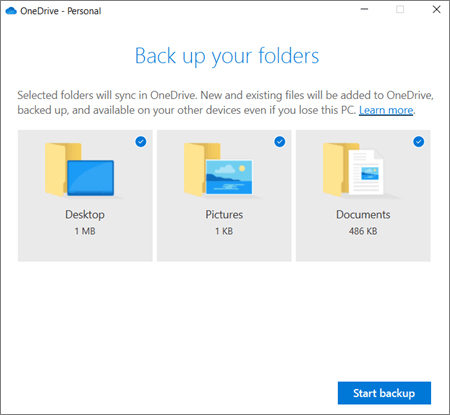Close the OneDrive backup dialog

[x=436, y=9]
